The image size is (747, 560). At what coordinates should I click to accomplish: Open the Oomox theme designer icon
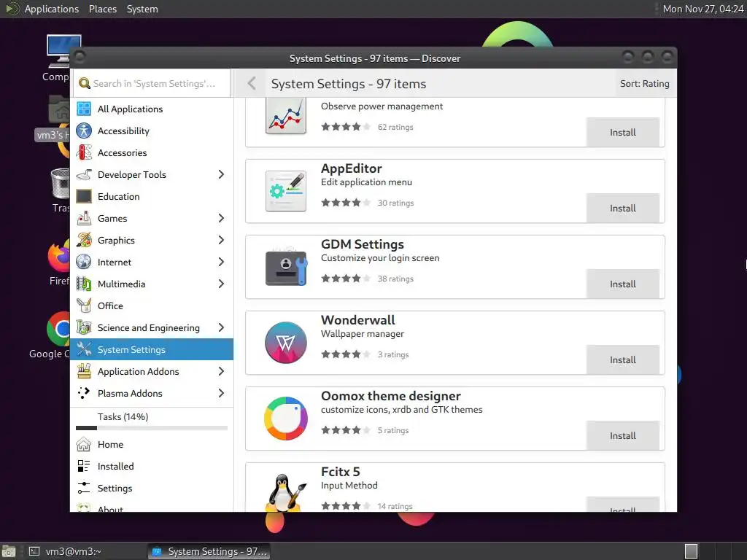pyautogui.click(x=286, y=419)
